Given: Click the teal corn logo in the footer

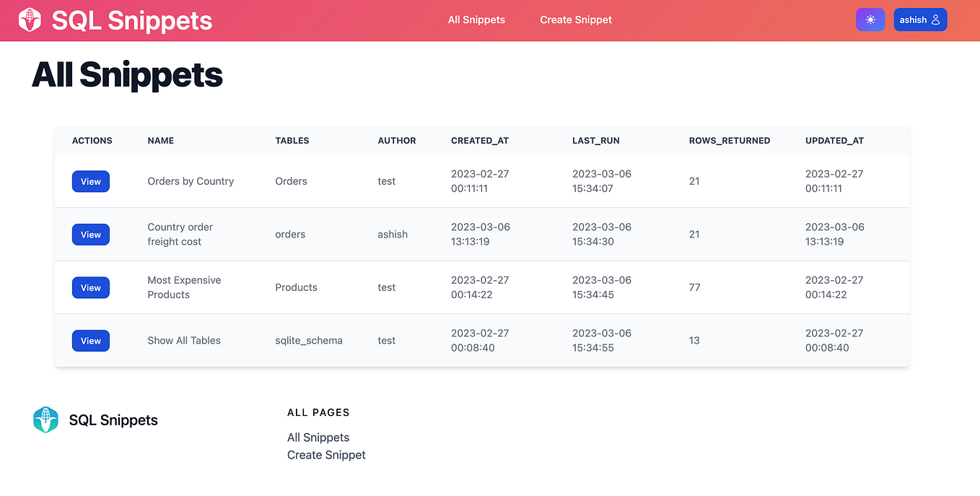Looking at the screenshot, I should point(45,419).
